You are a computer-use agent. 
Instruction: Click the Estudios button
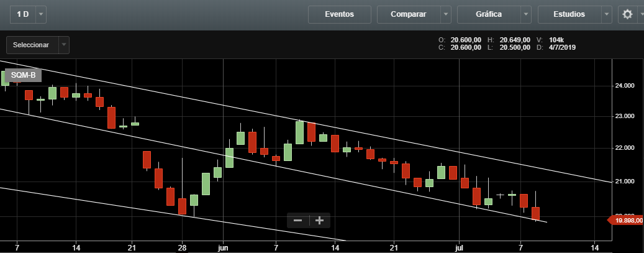point(569,14)
